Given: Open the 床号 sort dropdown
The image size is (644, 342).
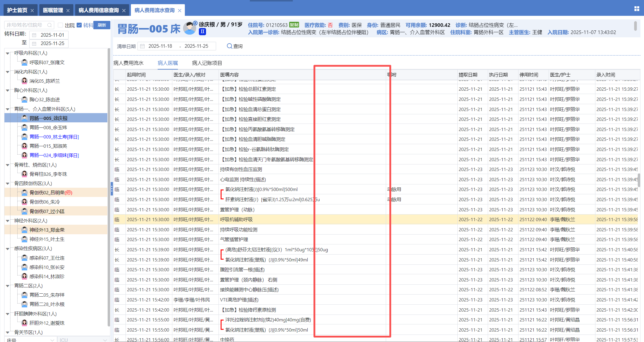Looking at the screenshot, I should coord(52,340).
